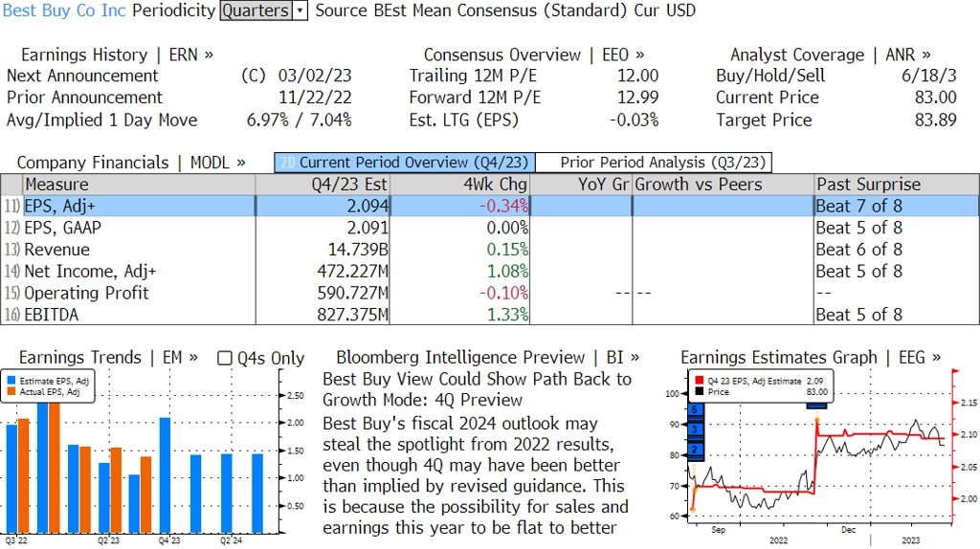Open Bloomberg Intelligence Preview BI link
The image size is (980, 549).
(x=487, y=358)
